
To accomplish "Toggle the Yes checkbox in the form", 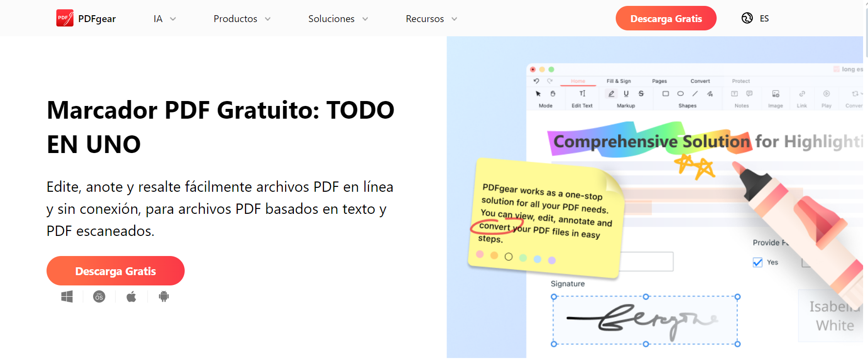I will [x=758, y=262].
